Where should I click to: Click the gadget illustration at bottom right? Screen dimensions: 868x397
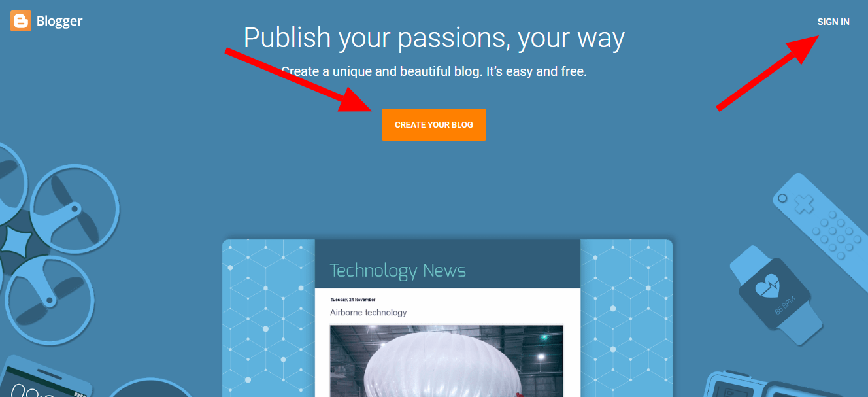(785, 385)
